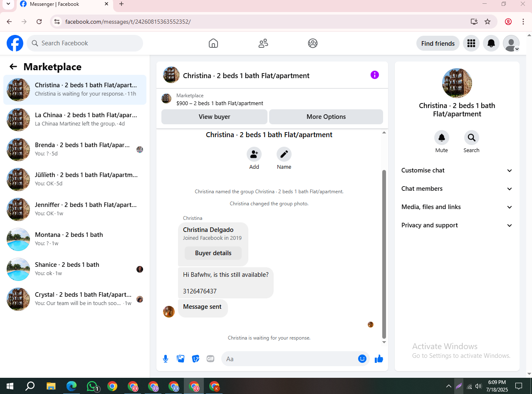Open the Friends icon in top navigation
Viewport: 532px width, 394px height.
pos(263,43)
